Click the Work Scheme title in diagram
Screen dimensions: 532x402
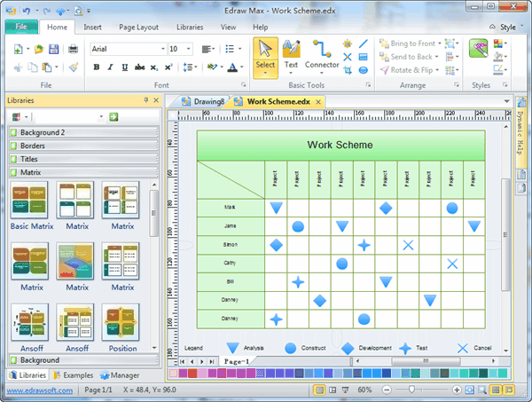pos(340,145)
